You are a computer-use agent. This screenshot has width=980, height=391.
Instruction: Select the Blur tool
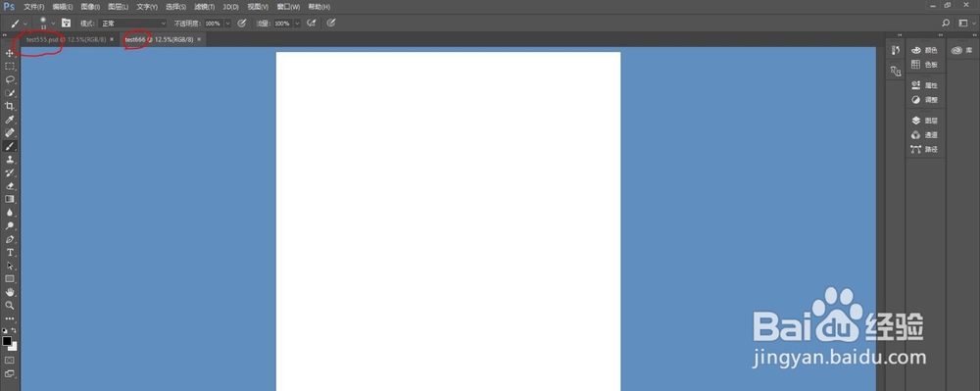click(x=10, y=213)
